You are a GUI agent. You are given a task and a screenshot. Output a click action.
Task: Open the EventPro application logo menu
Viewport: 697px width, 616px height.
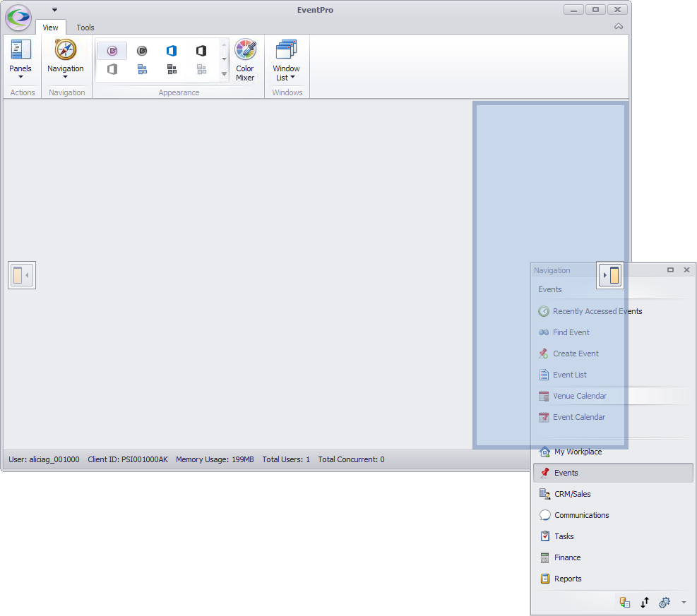click(x=18, y=18)
